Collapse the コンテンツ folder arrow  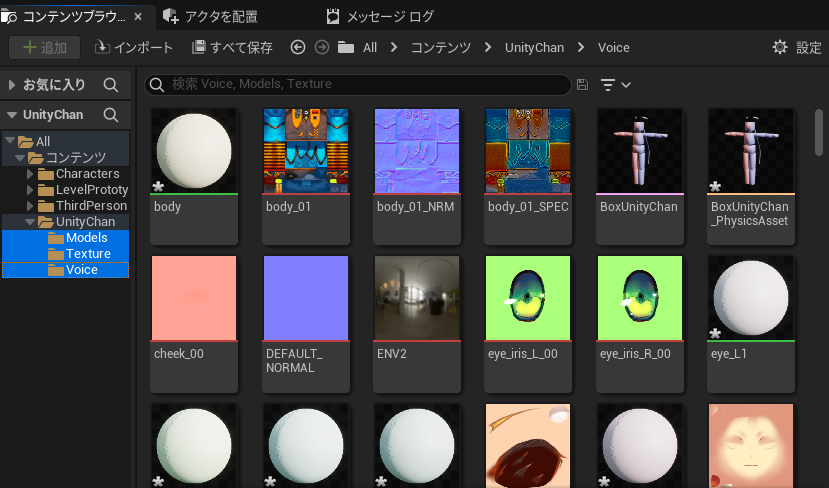(20, 158)
